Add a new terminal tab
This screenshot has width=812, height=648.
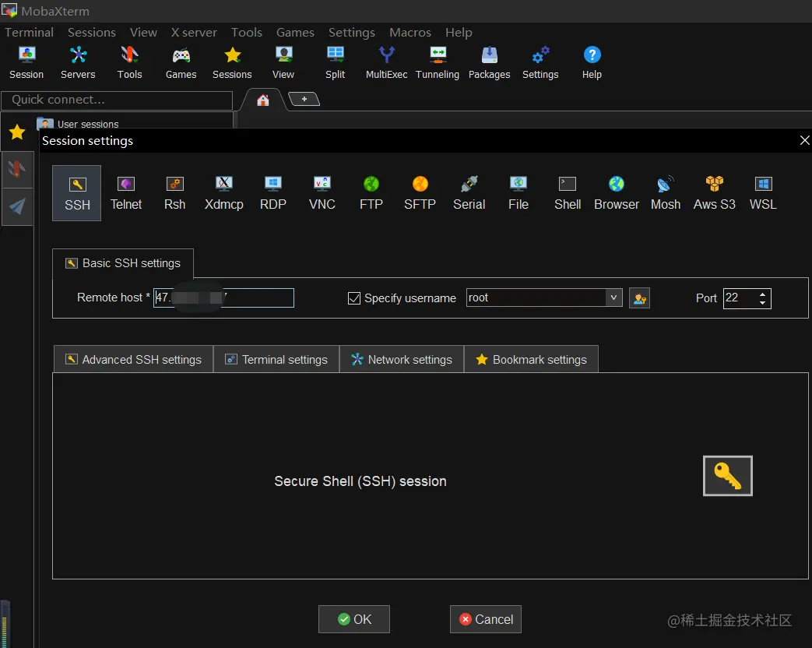click(x=304, y=99)
